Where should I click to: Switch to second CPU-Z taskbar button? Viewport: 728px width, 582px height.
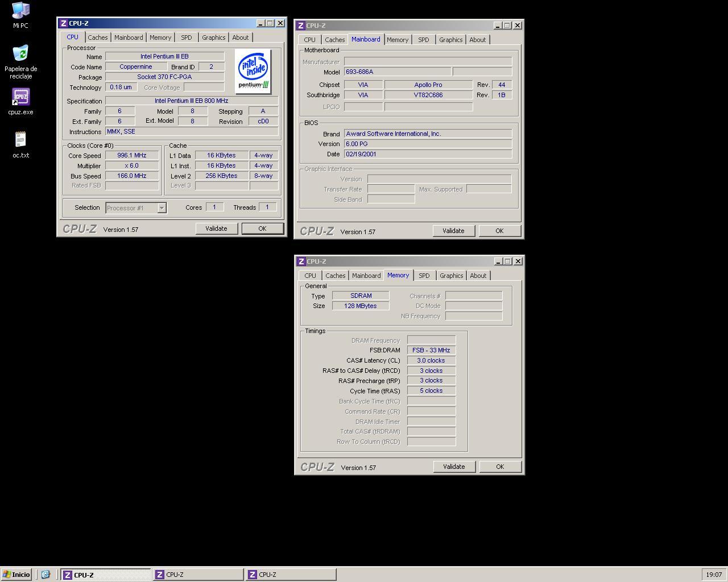[x=198, y=575]
